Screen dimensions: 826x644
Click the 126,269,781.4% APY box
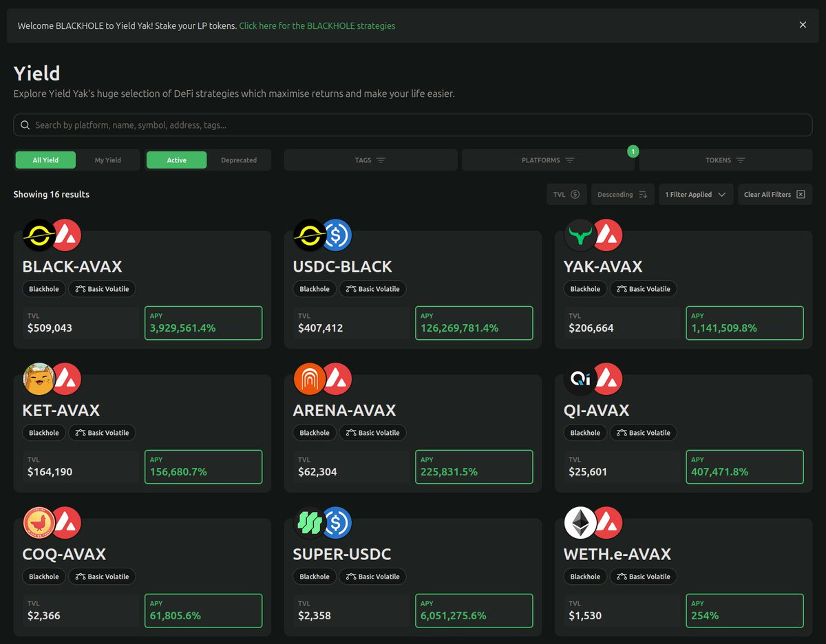coord(474,323)
